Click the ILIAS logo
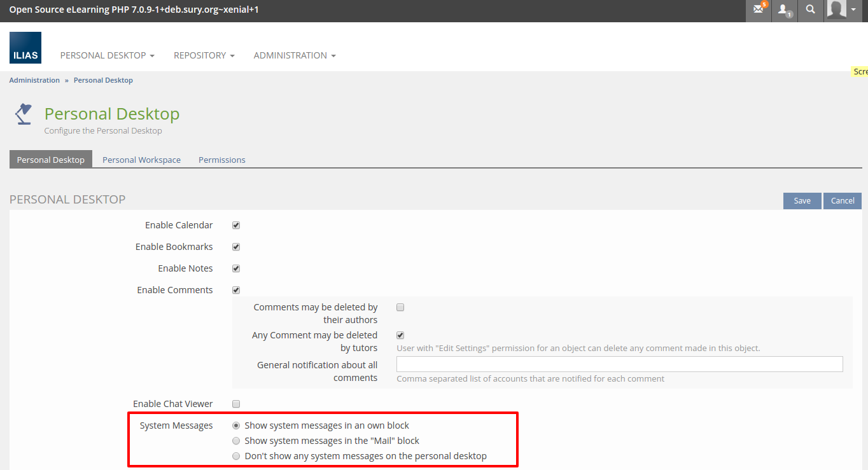Viewport: 868px width, 470px height. point(25,48)
